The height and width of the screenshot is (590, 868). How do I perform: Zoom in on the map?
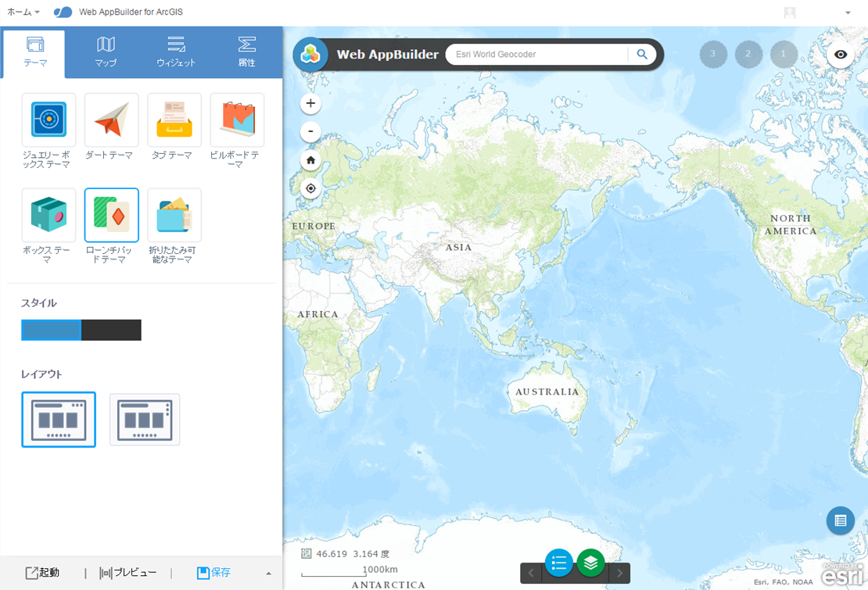pyautogui.click(x=310, y=103)
